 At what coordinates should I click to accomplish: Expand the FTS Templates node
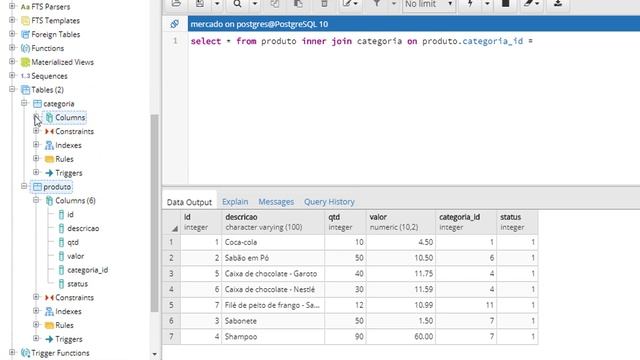(12, 20)
